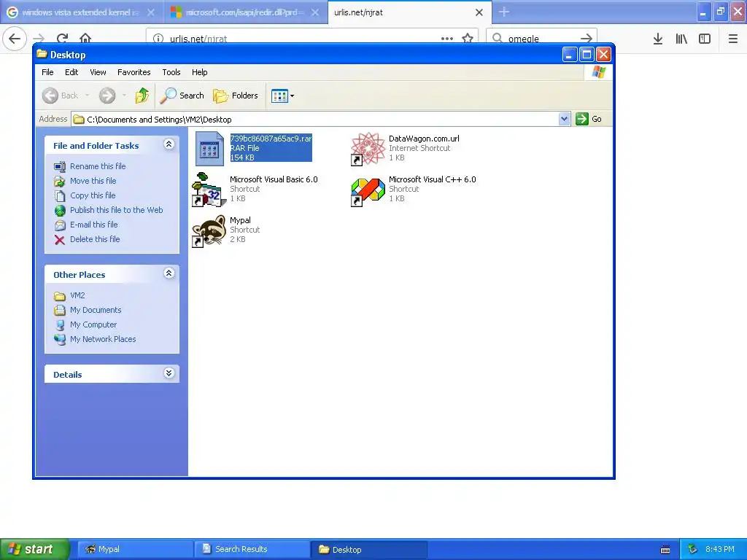Screen dimensions: 747x560
Task: Open the browser hamburger menu
Action: [733, 39]
